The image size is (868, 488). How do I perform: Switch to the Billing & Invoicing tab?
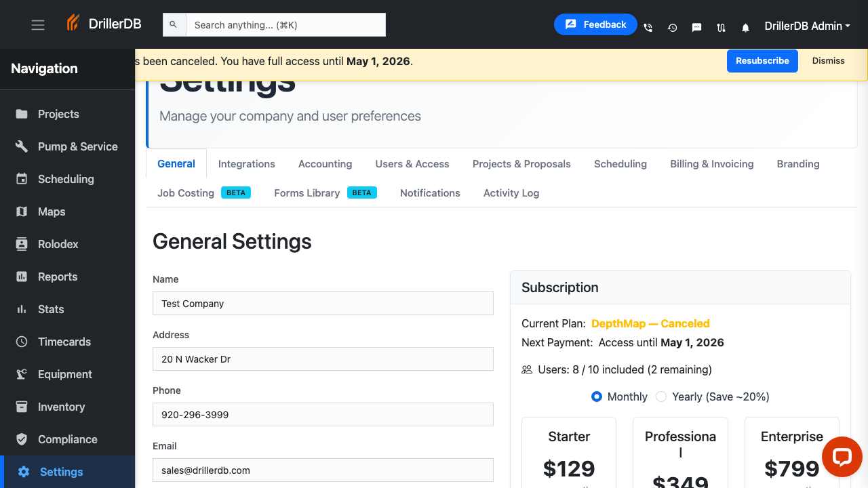pyautogui.click(x=711, y=163)
